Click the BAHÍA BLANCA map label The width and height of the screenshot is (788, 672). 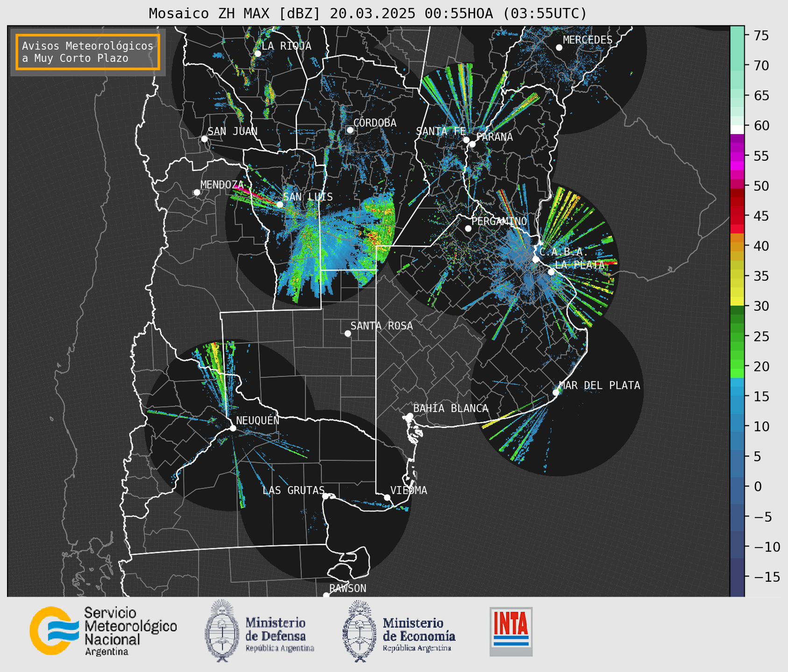451,408
